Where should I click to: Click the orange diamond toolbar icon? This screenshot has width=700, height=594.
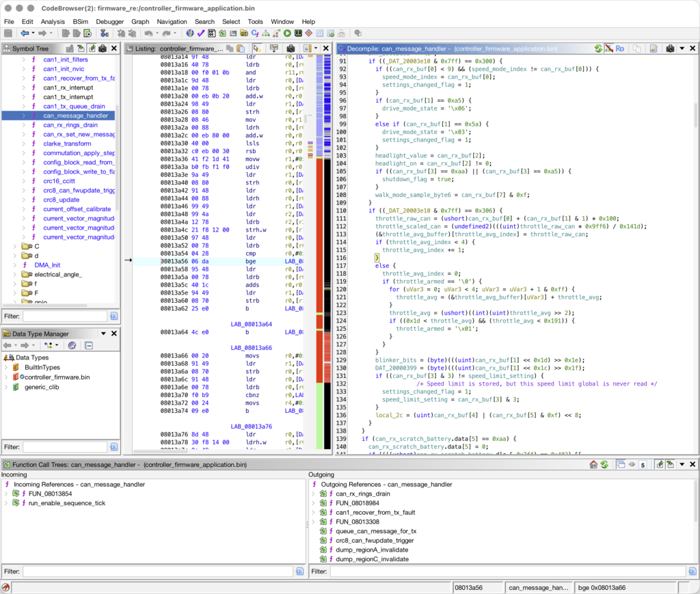coord(308,33)
